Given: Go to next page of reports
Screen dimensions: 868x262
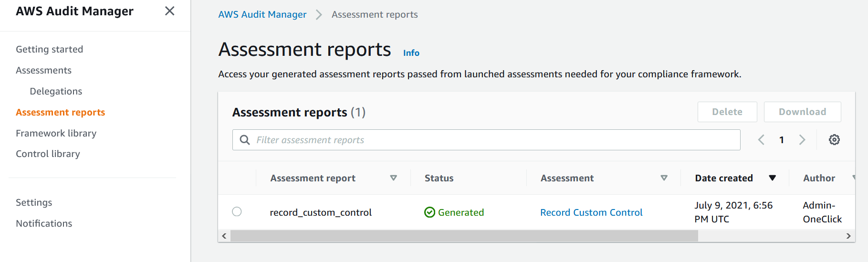Looking at the screenshot, I should 802,140.
